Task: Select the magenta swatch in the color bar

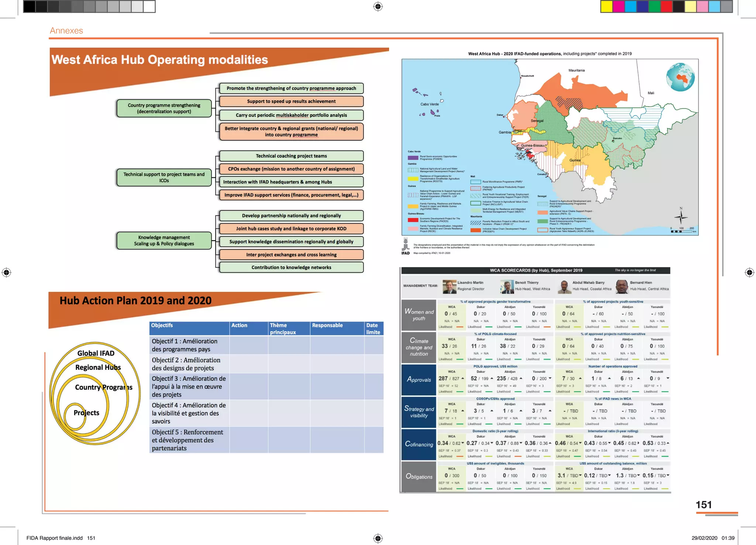Action: tap(618, 6)
